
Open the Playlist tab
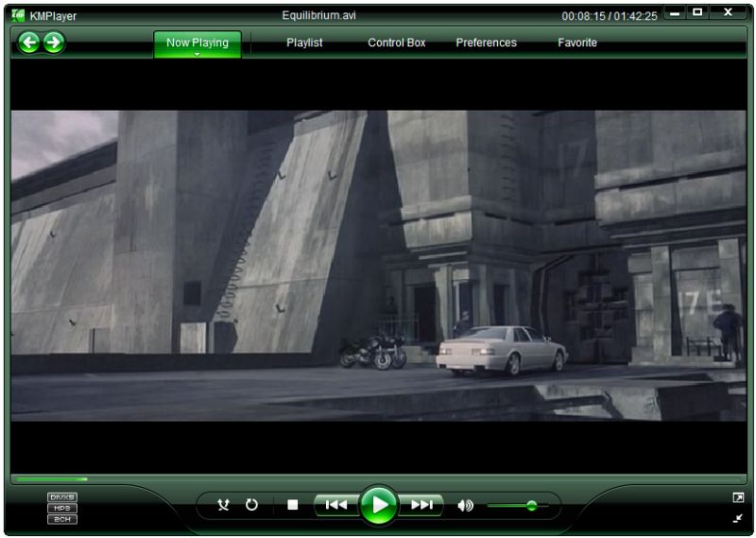point(304,43)
